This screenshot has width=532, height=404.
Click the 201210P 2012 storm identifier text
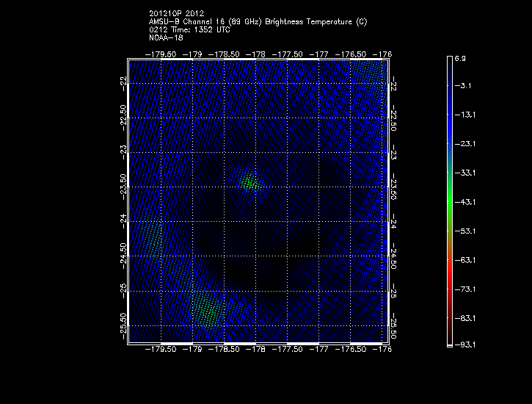(x=178, y=14)
